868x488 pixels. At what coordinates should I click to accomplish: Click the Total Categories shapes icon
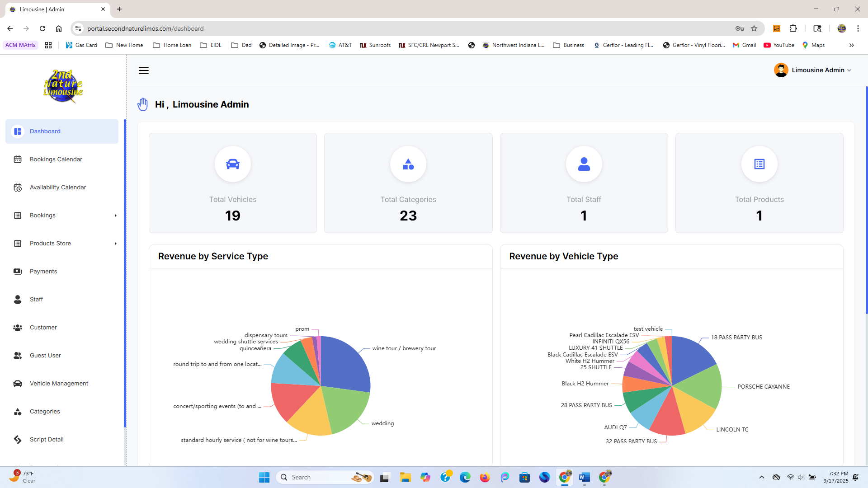click(408, 164)
